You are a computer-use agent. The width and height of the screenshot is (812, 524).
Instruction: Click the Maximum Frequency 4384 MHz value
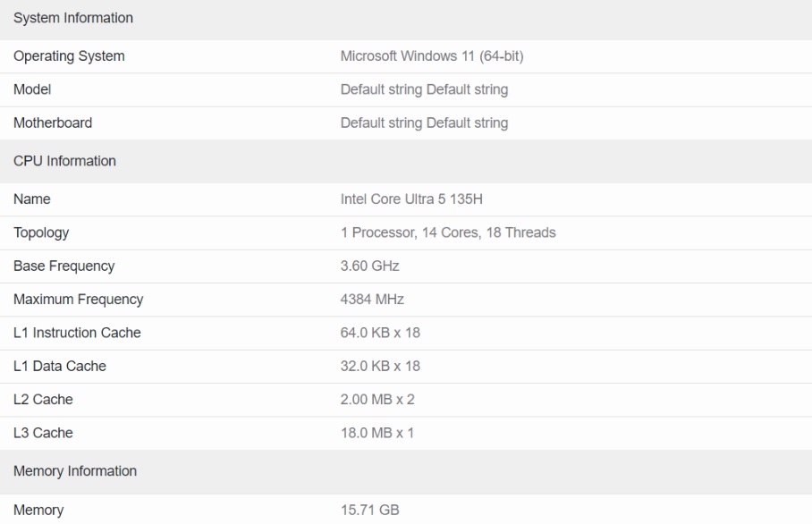pos(372,300)
